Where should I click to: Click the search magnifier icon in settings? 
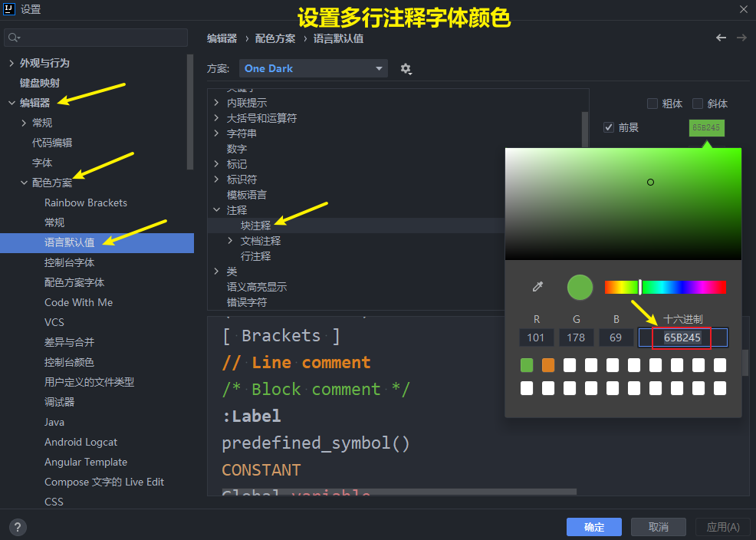[x=15, y=38]
